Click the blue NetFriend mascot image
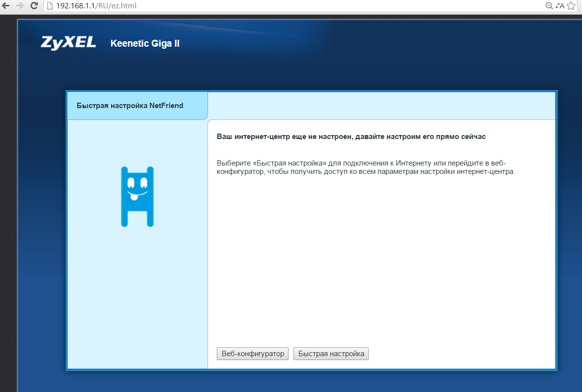This screenshot has height=392, width=582. click(137, 196)
